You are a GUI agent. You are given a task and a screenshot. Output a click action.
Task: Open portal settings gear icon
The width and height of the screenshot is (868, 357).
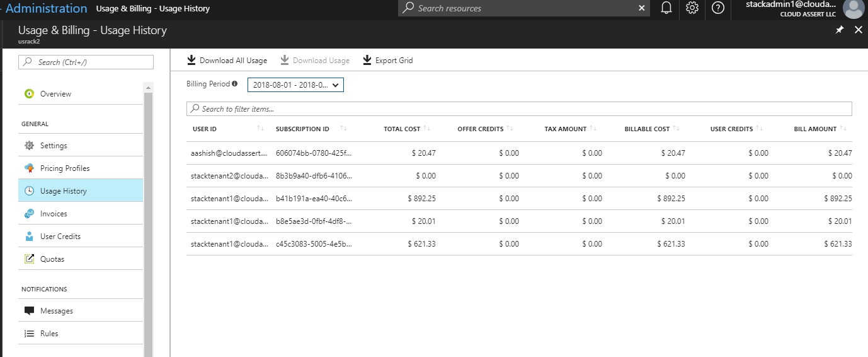pos(692,8)
